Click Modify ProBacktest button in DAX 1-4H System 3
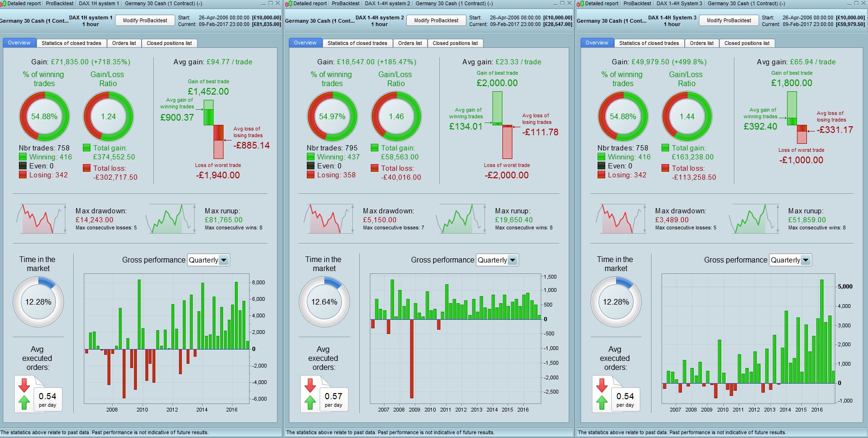The image size is (868, 438). 729,20
